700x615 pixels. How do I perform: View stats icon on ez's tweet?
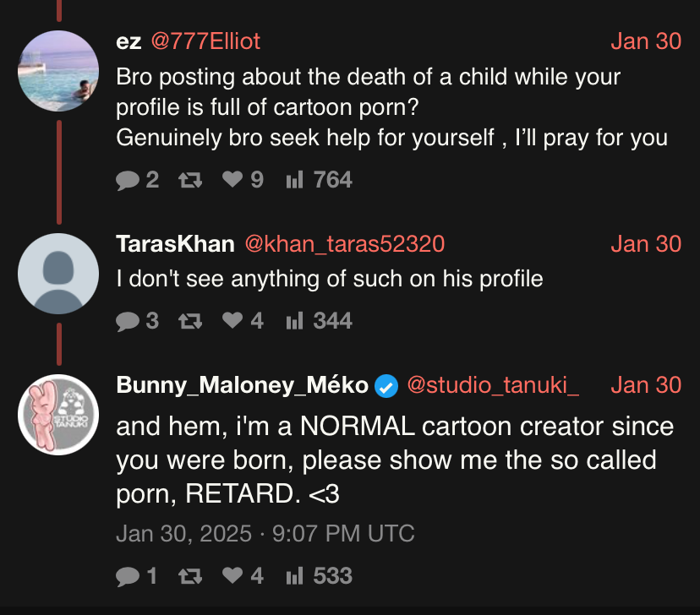tap(294, 179)
